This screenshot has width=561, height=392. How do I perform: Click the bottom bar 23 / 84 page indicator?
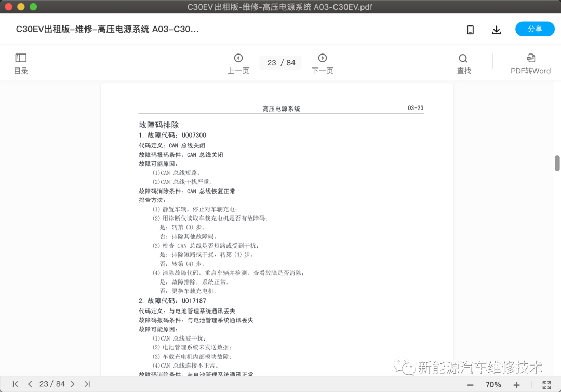tap(51, 384)
